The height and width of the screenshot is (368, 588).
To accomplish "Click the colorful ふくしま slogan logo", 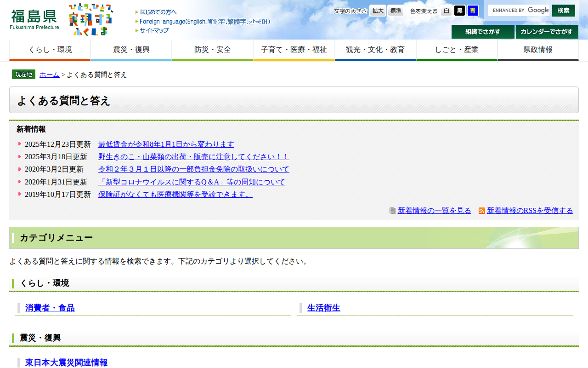I will click(90, 19).
